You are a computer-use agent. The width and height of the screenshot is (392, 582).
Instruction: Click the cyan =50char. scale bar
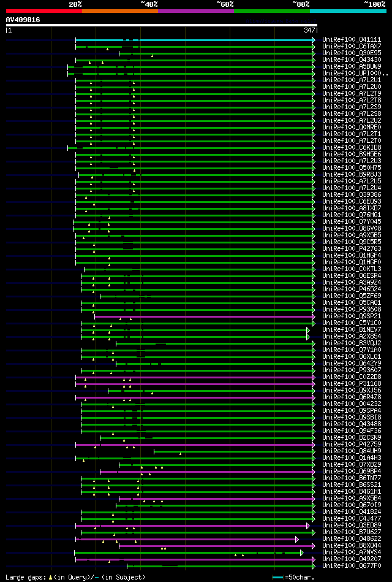[278, 578]
